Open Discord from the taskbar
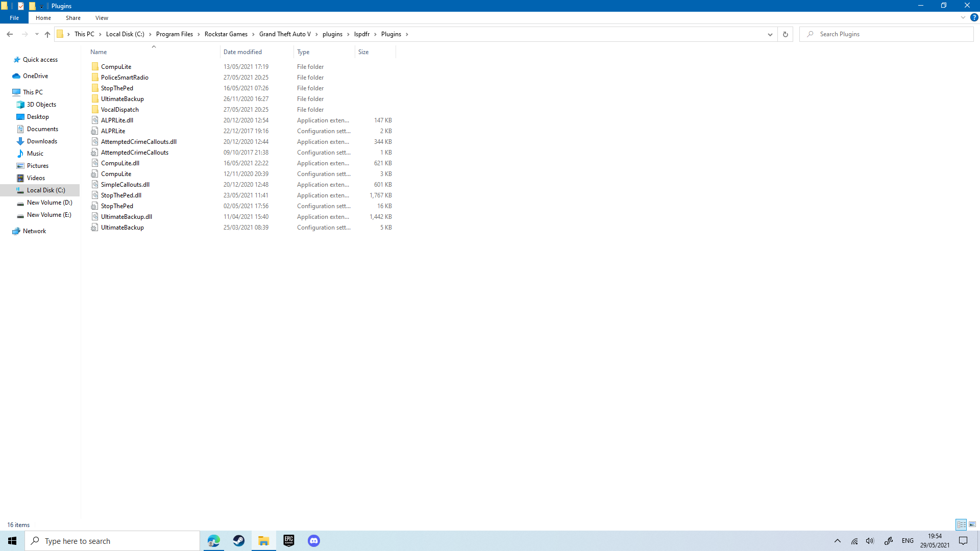The width and height of the screenshot is (980, 551). (x=314, y=541)
